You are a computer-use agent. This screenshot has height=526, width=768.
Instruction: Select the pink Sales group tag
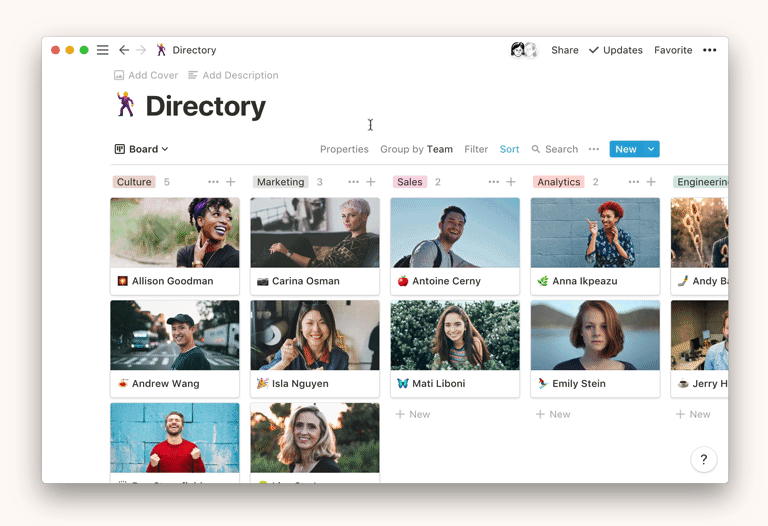point(410,182)
